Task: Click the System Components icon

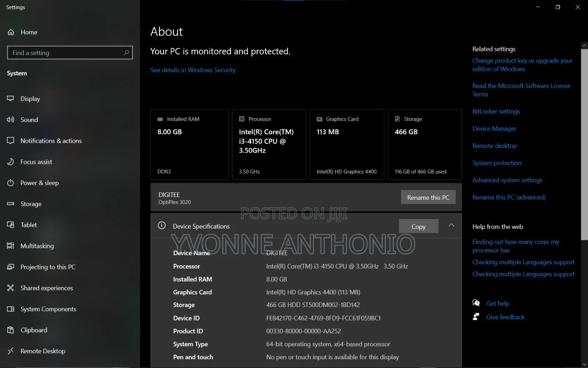Action: tap(11, 309)
